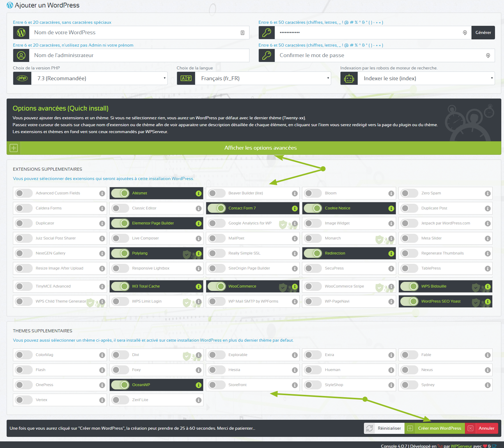Switch off the Polylang toggle
Image resolution: width=504 pixels, height=448 pixels.
coord(120,253)
